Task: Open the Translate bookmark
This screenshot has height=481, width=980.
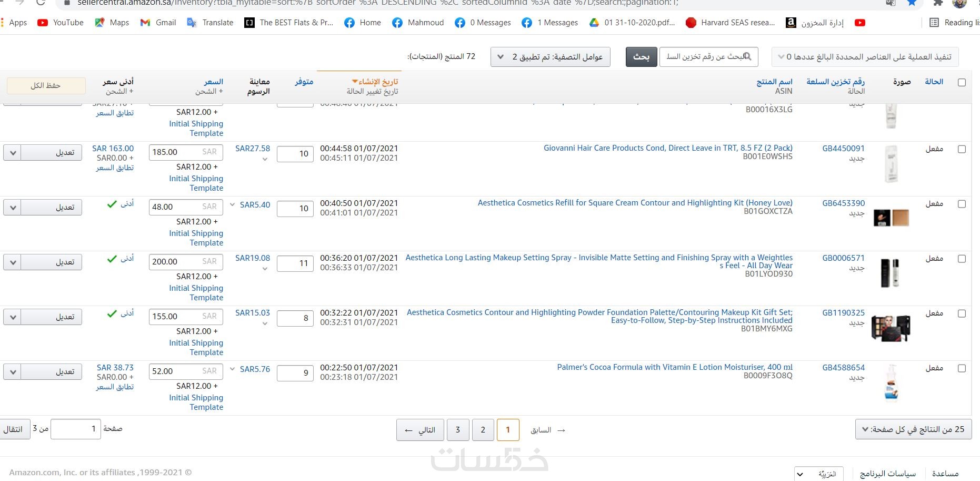Action: pos(210,23)
